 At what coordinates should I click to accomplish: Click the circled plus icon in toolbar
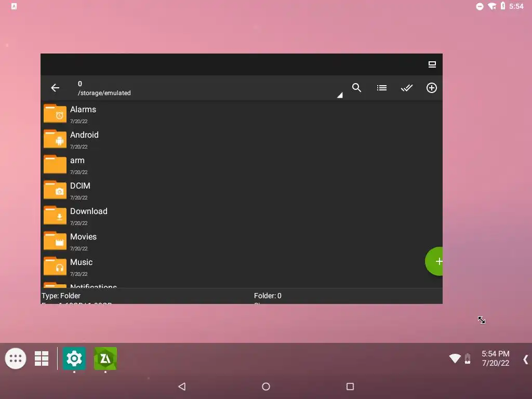(432, 88)
